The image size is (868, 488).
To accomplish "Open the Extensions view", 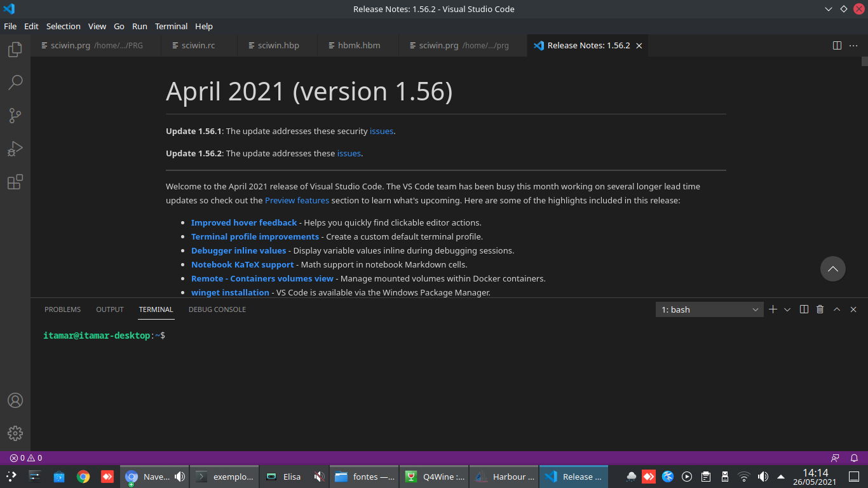I will click(x=15, y=182).
